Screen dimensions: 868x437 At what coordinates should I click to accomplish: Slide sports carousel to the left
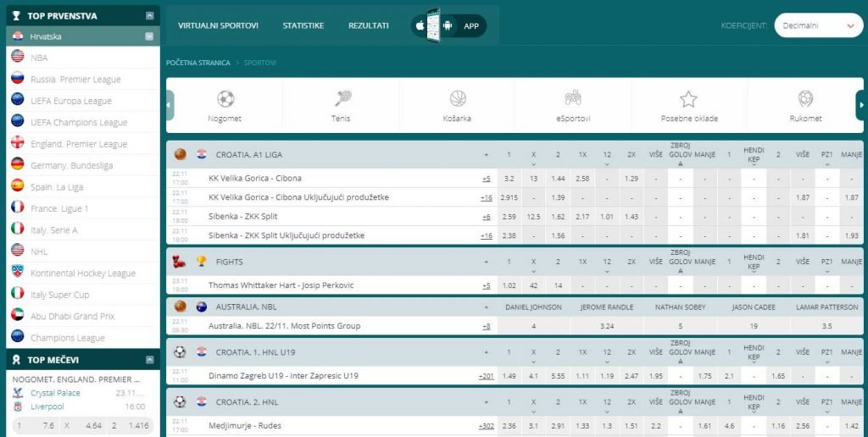(x=170, y=105)
